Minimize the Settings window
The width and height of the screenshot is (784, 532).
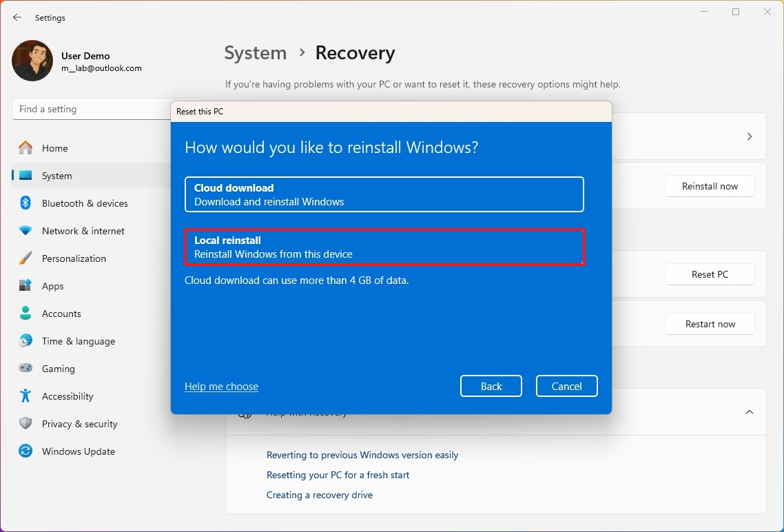704,12
